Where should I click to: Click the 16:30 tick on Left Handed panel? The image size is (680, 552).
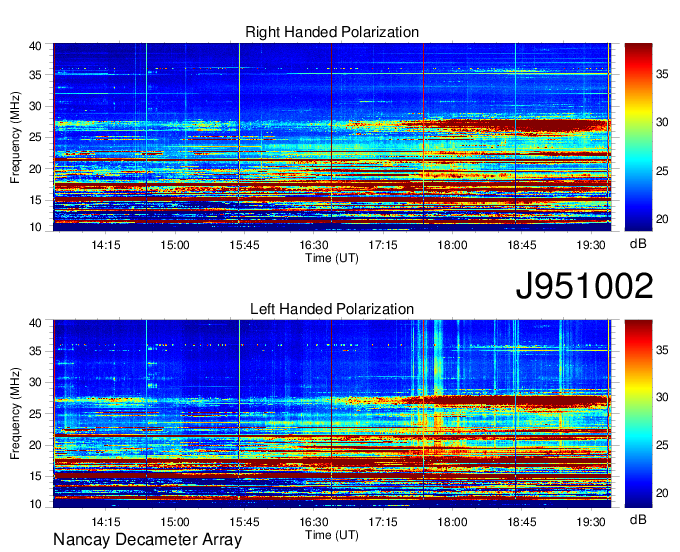click(314, 522)
